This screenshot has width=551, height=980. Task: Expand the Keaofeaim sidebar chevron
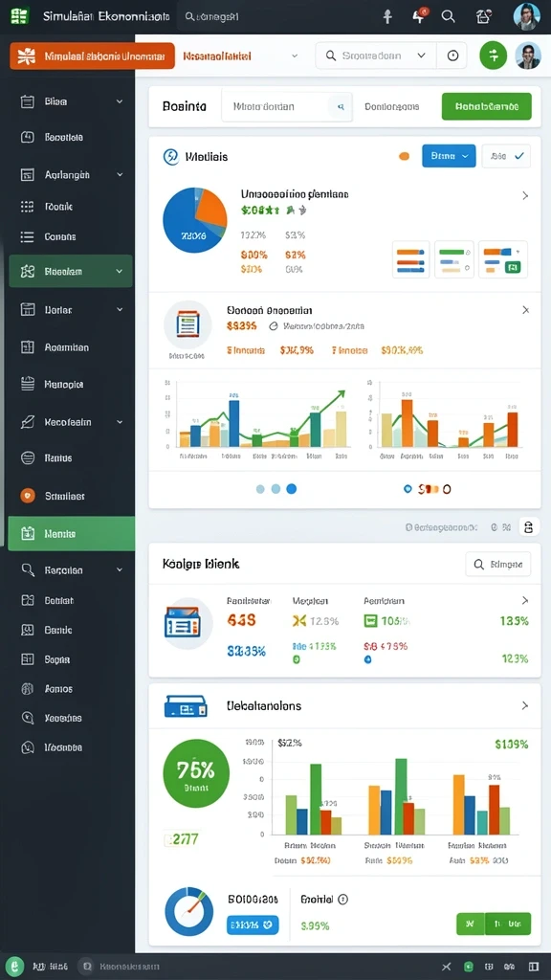(x=120, y=422)
